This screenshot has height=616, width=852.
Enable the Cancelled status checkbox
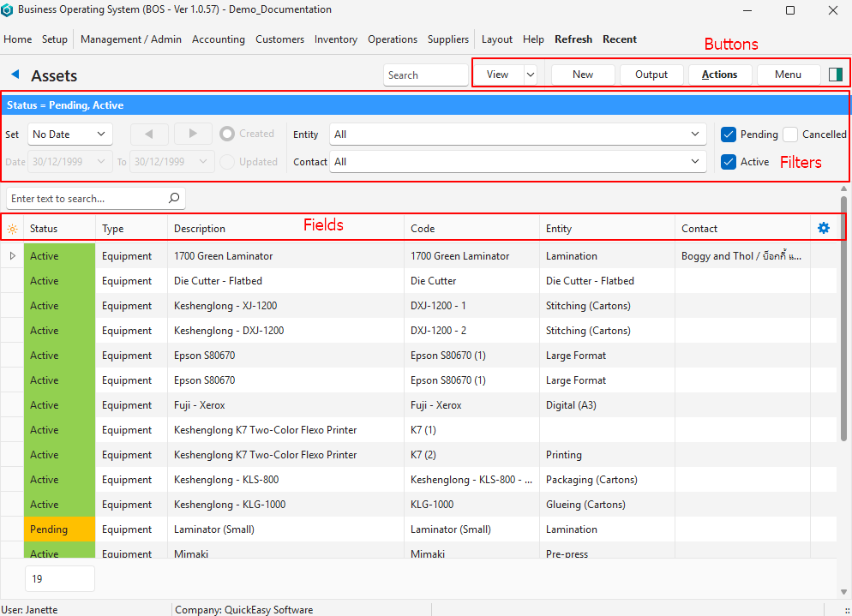pos(790,135)
